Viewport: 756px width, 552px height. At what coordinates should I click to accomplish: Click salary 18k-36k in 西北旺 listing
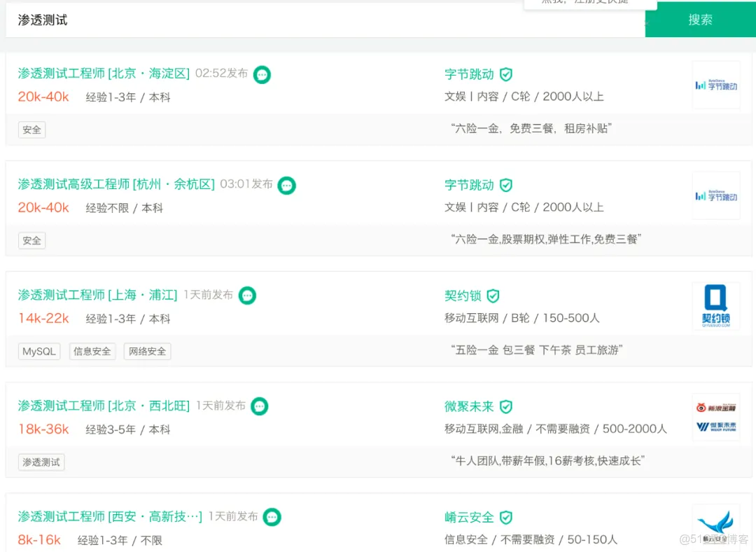(43, 429)
